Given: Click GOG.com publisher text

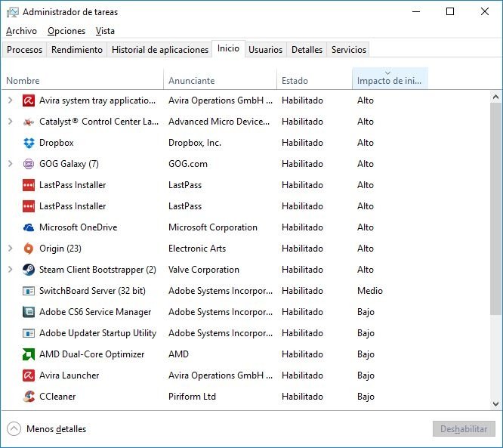Looking at the screenshot, I should [187, 164].
